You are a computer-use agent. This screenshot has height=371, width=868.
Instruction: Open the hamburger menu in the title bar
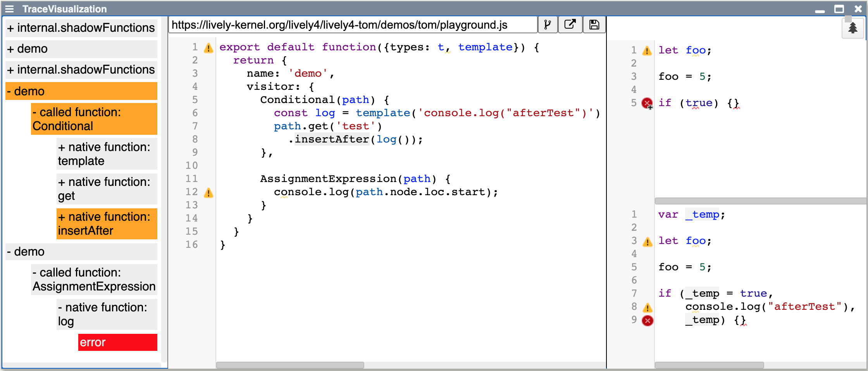(x=10, y=9)
